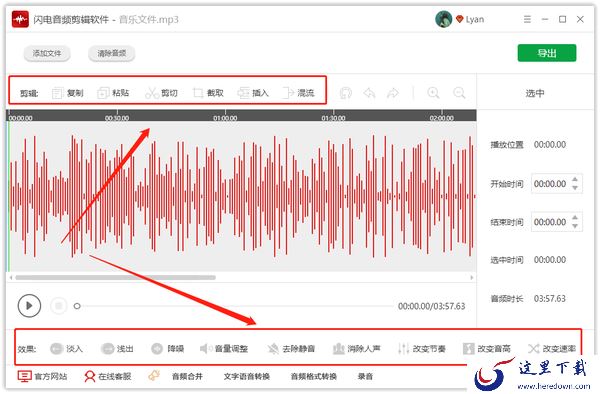Apply Remove Vocals (消除人声) effect
The width and height of the screenshot is (600, 394).
[x=356, y=348]
